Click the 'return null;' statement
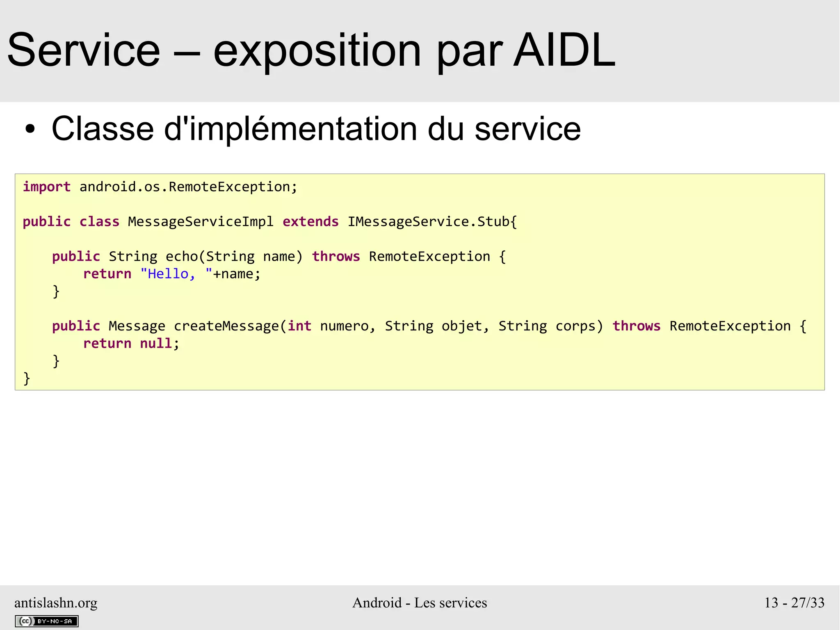 click(x=131, y=343)
